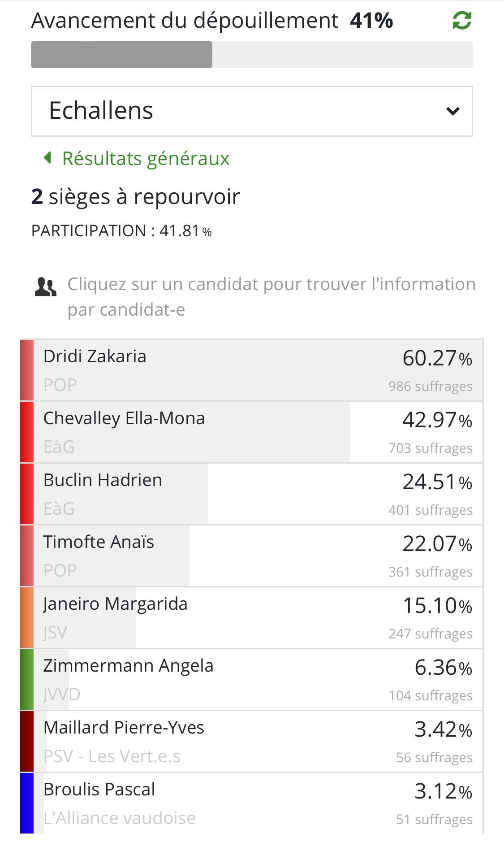Click Dridi Zakaria's 60.27% result

[437, 358]
